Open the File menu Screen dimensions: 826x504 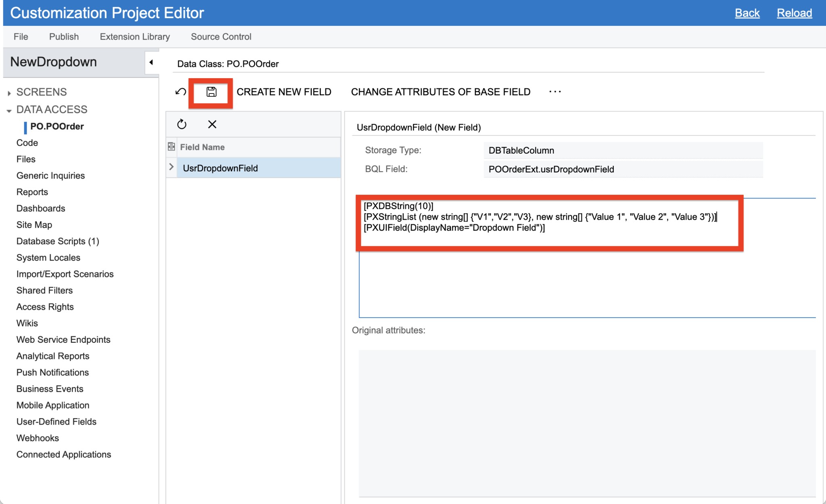point(20,36)
